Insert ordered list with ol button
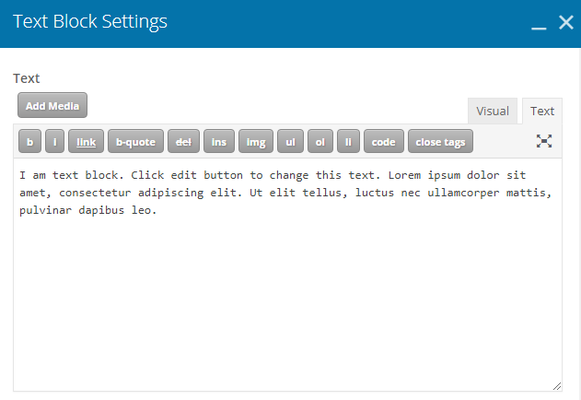581x400 pixels. [x=320, y=141]
